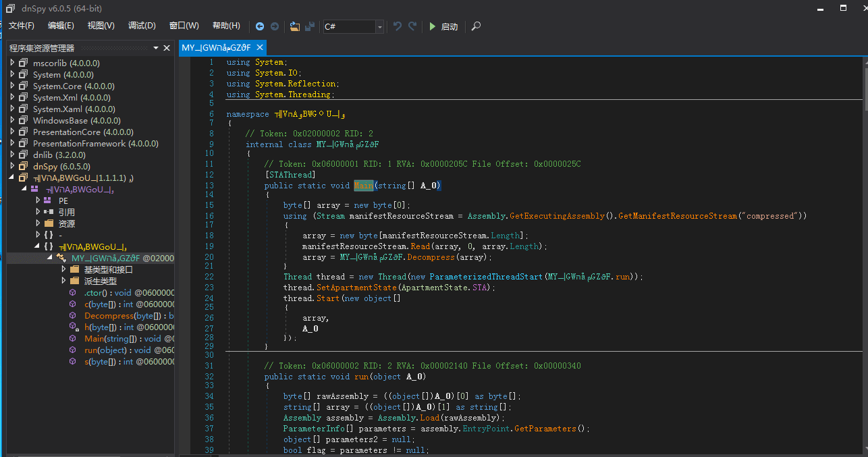Collapse the MY_|GW class node
Viewport: 868px width, 457px height.
(x=50, y=258)
